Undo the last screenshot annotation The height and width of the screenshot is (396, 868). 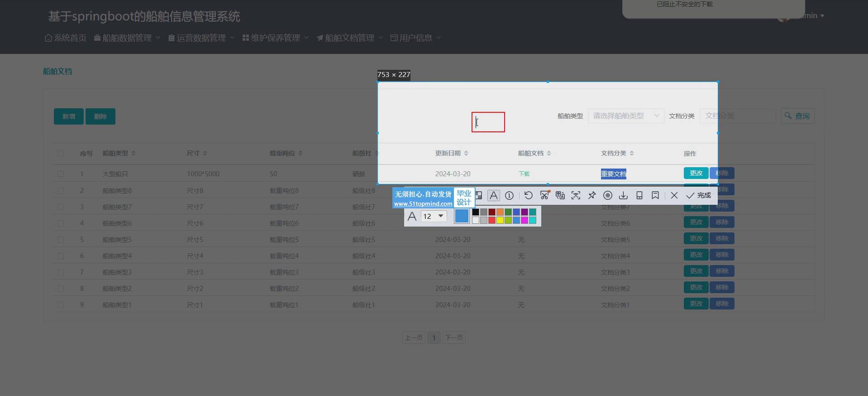(x=528, y=195)
